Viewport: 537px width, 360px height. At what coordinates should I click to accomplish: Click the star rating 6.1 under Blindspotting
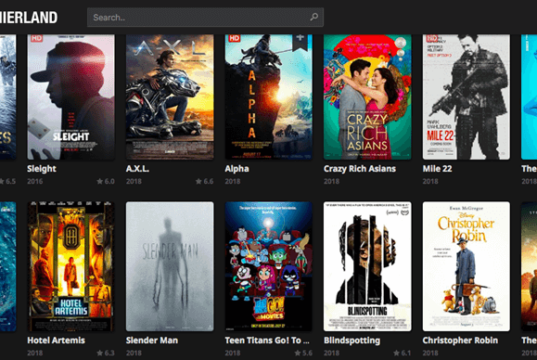click(402, 353)
